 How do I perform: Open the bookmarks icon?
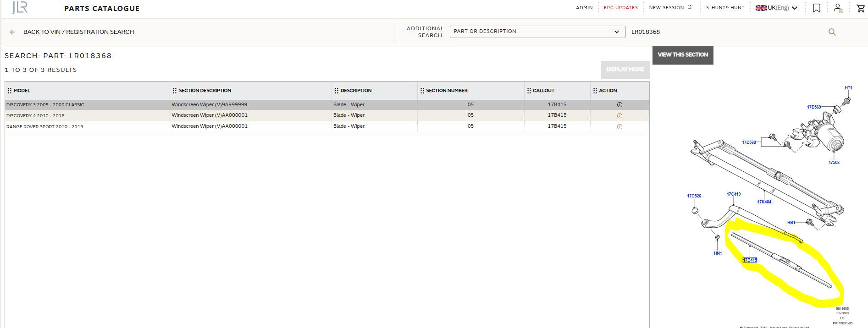817,8
